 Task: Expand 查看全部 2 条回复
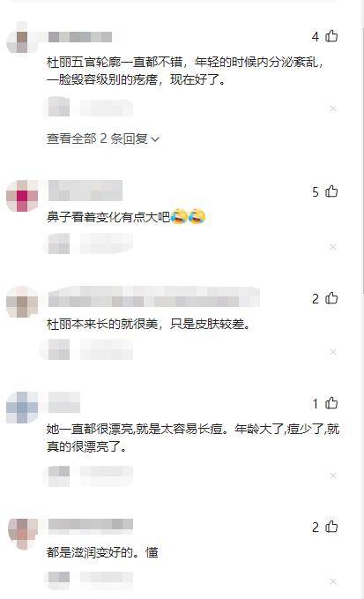click(102, 139)
